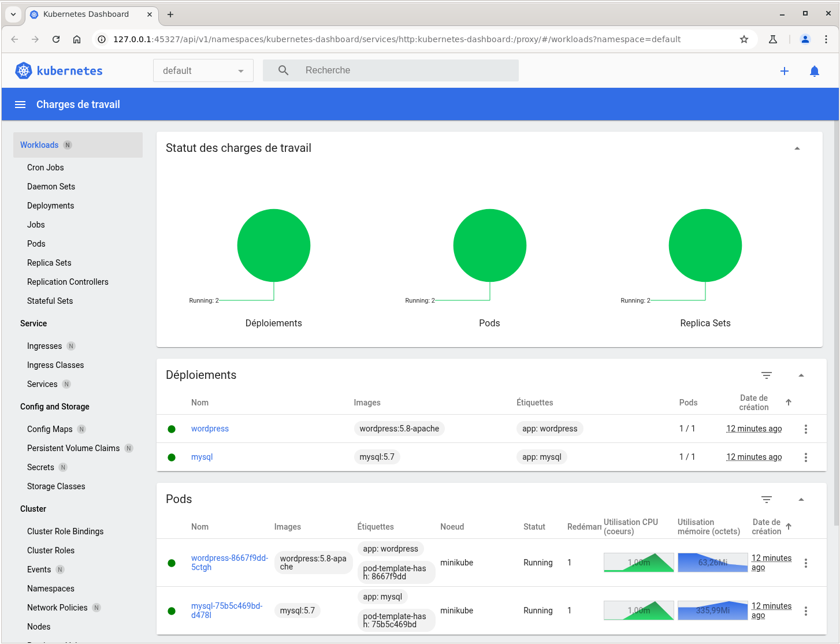Open Ingresses in sidebar
The height and width of the screenshot is (644, 840).
44,346
